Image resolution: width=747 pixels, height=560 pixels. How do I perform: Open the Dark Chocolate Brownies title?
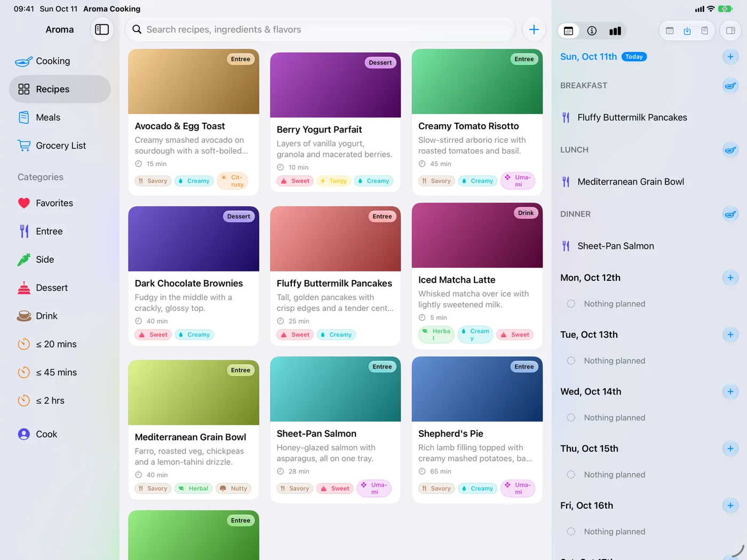(x=189, y=284)
